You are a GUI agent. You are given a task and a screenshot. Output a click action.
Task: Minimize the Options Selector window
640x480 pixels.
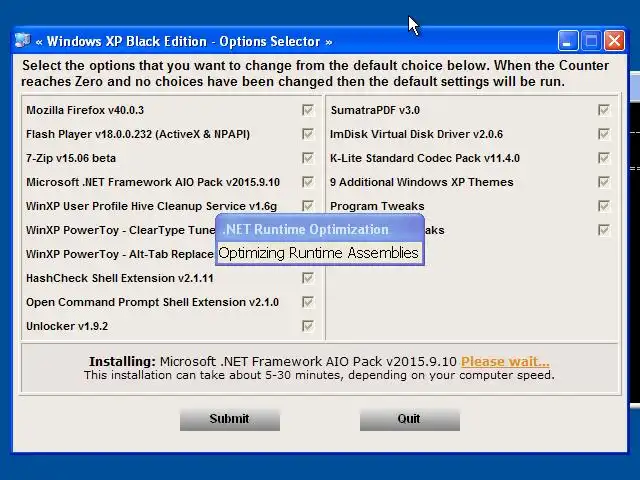click(x=568, y=41)
